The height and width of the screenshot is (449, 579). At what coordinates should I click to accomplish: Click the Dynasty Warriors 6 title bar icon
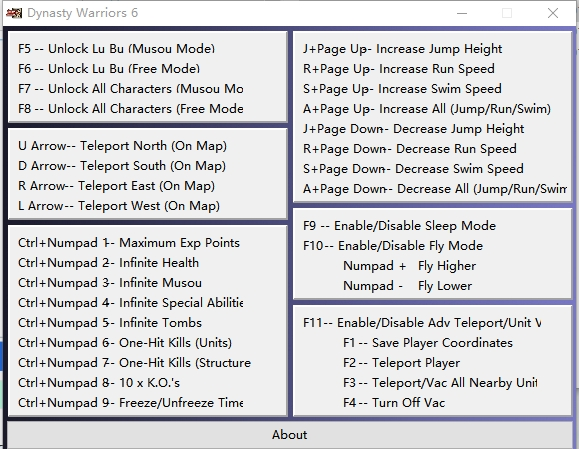point(14,13)
